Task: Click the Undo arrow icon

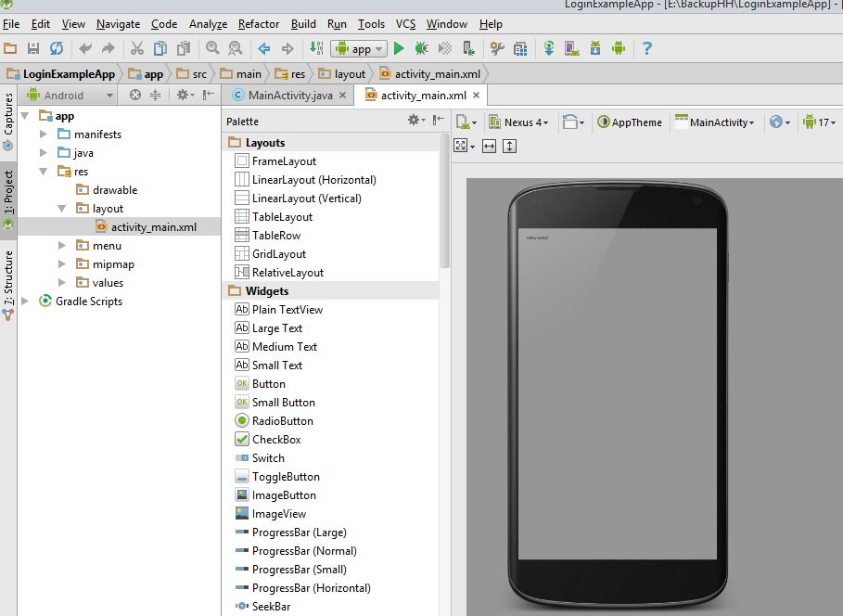Action: pos(85,48)
